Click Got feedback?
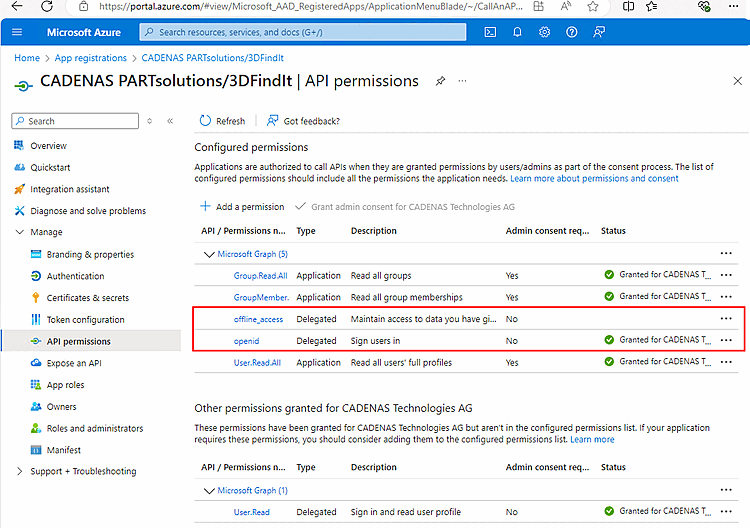 [x=303, y=121]
